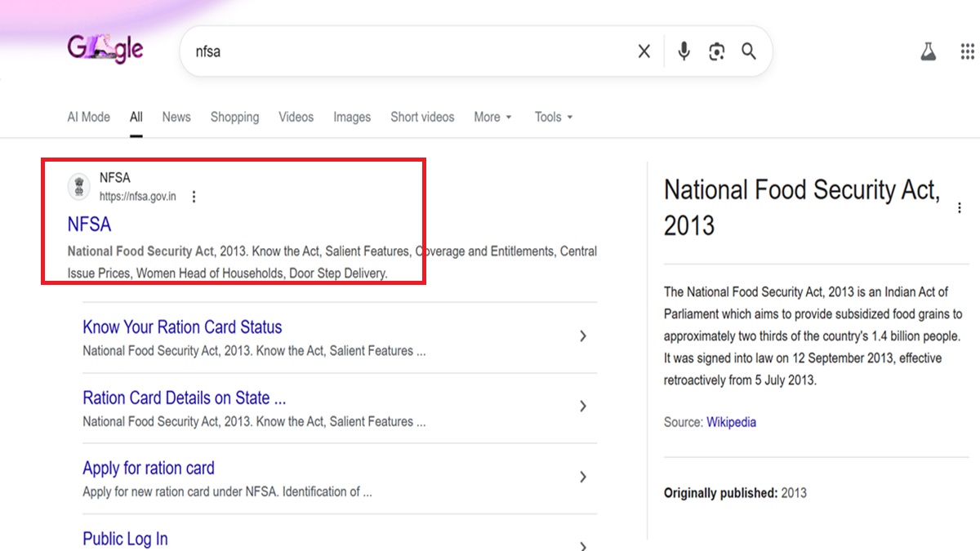The image size is (980, 551).
Task: Expand the More search filters dropdown
Action: tap(492, 117)
